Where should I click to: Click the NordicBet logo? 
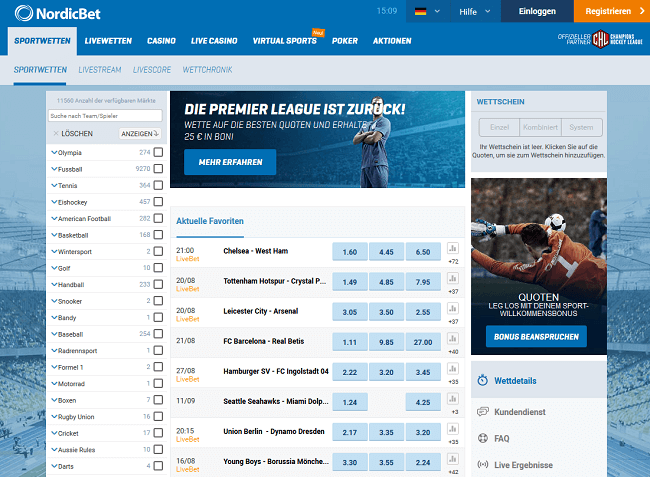tap(58, 13)
